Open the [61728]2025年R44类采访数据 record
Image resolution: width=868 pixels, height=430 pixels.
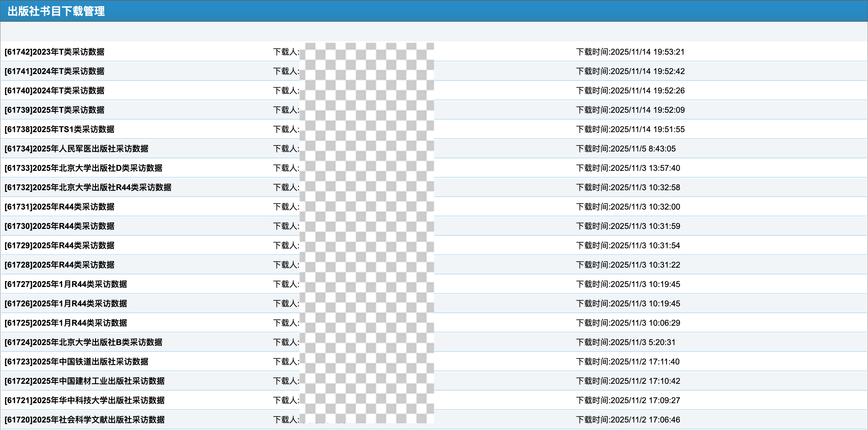[x=59, y=265]
